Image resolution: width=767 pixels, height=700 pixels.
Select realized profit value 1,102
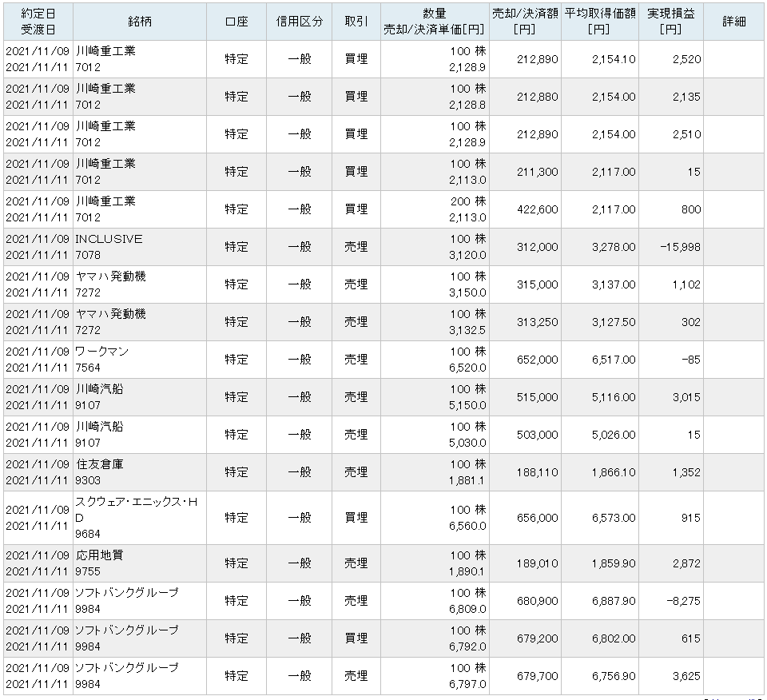point(687,284)
